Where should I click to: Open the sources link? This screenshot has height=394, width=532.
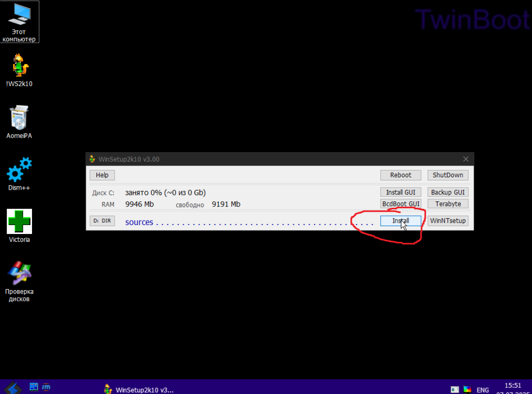point(139,222)
